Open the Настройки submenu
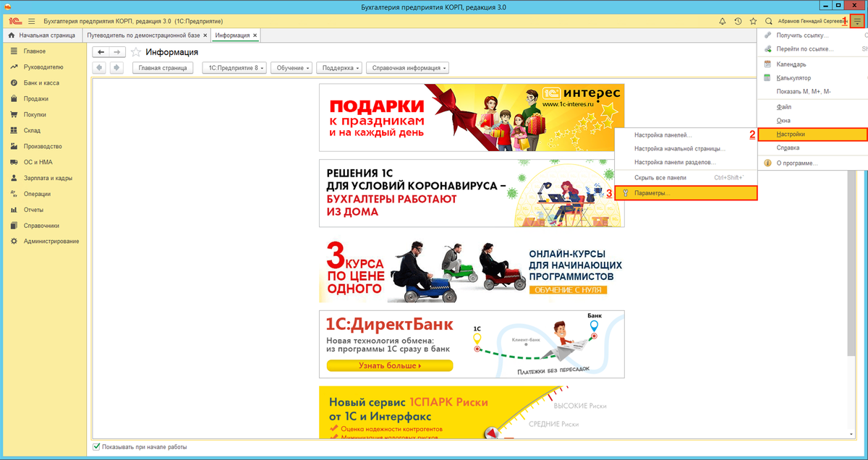This screenshot has height=460, width=868. (812, 134)
